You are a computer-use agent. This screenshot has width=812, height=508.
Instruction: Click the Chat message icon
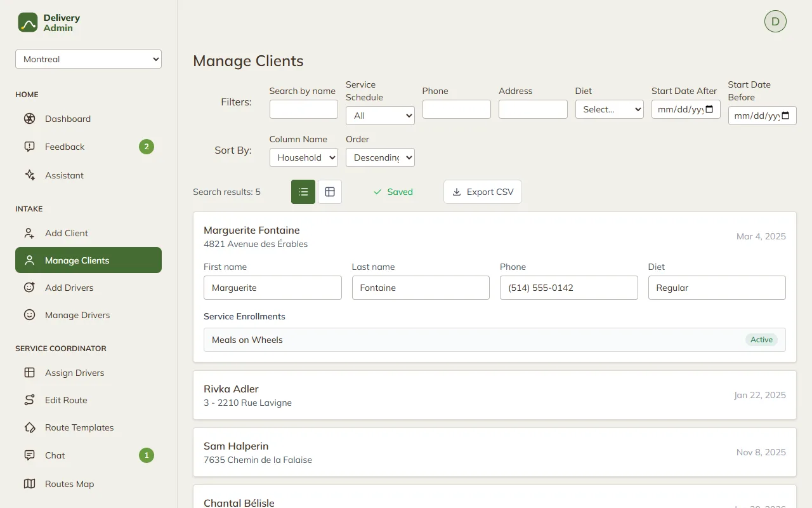pyautogui.click(x=29, y=455)
